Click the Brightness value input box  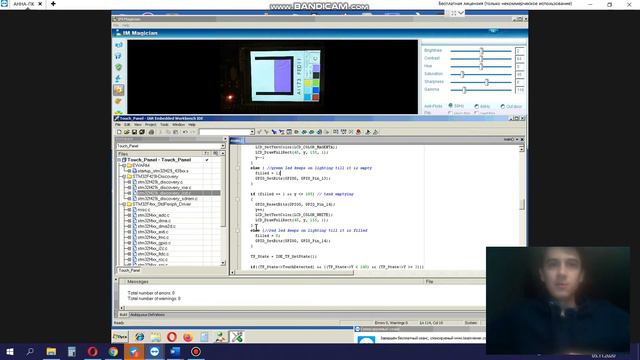520,51
